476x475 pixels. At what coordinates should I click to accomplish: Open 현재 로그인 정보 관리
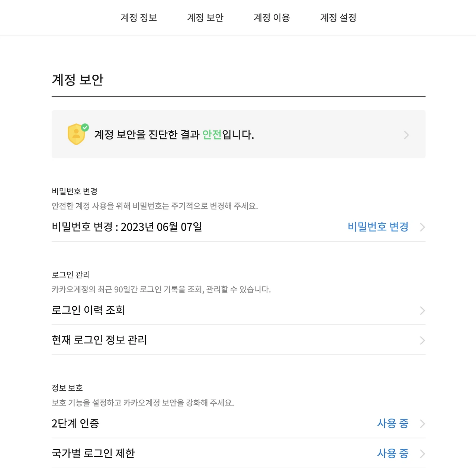point(99,340)
